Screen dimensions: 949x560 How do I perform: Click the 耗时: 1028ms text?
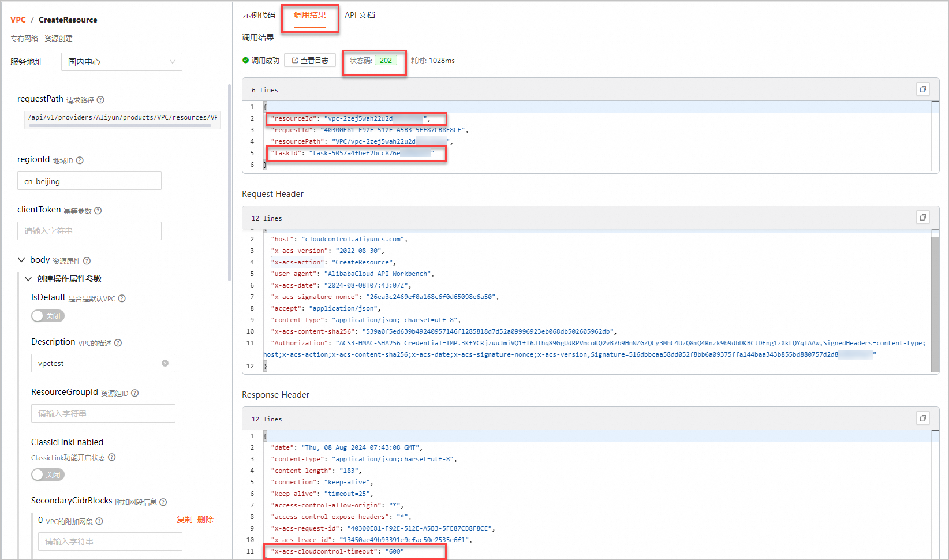[433, 60]
